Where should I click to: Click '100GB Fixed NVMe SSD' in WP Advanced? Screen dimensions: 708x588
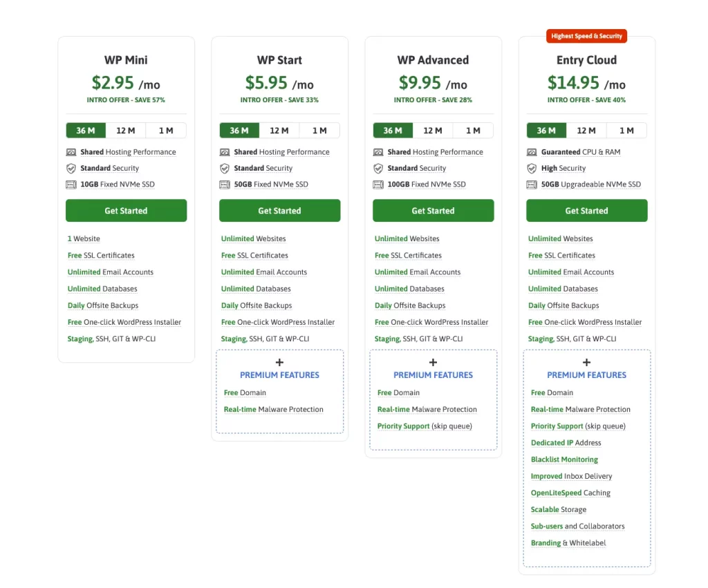tap(427, 184)
